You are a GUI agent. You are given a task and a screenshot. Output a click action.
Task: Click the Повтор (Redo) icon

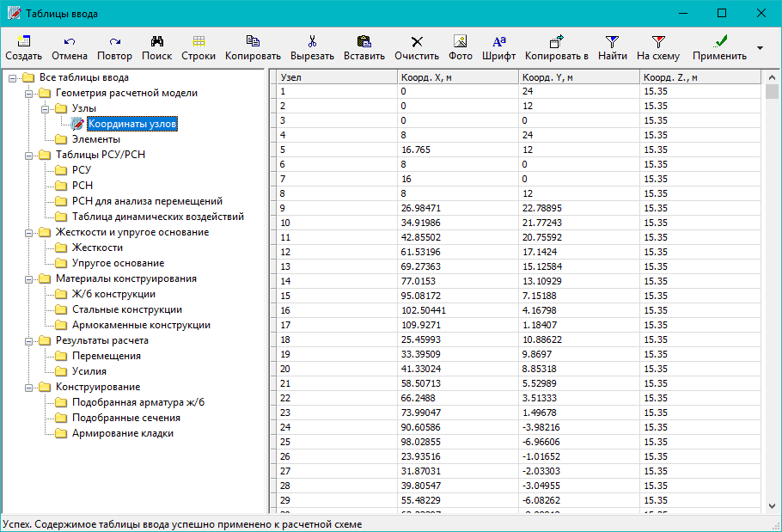(114, 41)
